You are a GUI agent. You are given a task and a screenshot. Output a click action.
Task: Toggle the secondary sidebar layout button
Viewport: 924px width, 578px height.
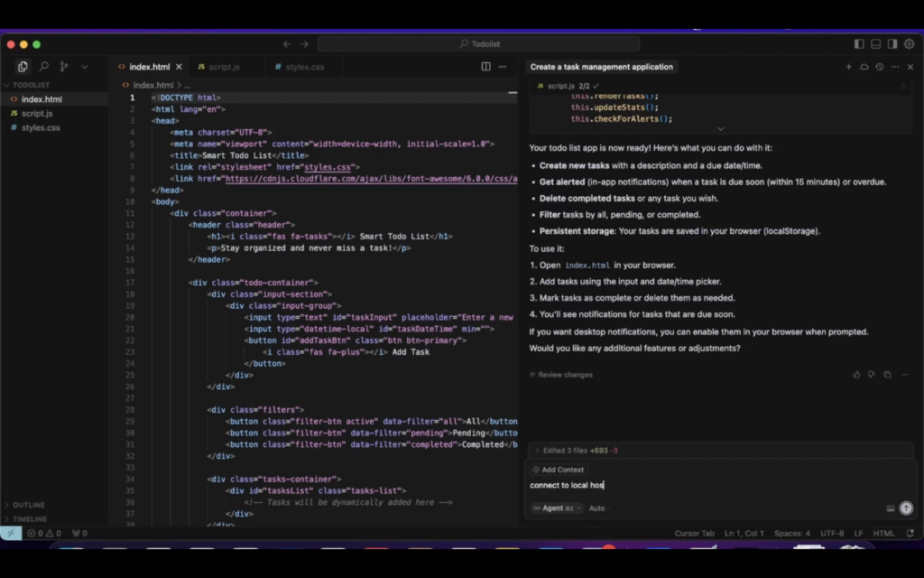point(892,44)
